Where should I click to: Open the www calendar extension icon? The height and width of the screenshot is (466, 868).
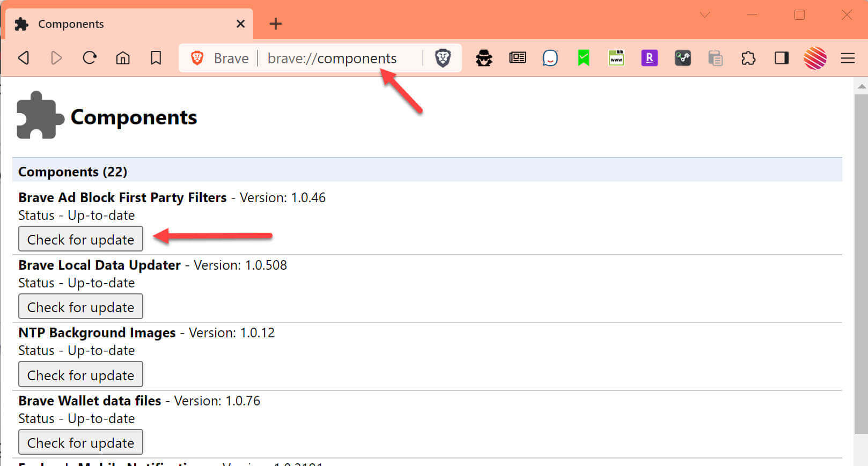616,58
